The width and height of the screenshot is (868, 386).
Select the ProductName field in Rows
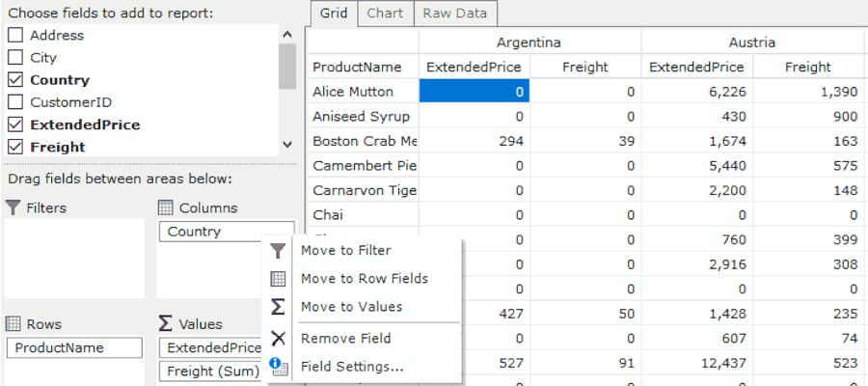tap(75, 347)
